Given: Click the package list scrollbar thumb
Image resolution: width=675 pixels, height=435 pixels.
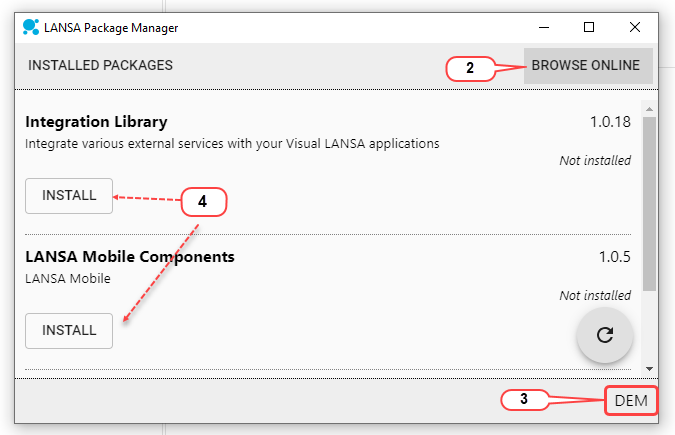Looking at the screenshot, I should pos(649,200).
